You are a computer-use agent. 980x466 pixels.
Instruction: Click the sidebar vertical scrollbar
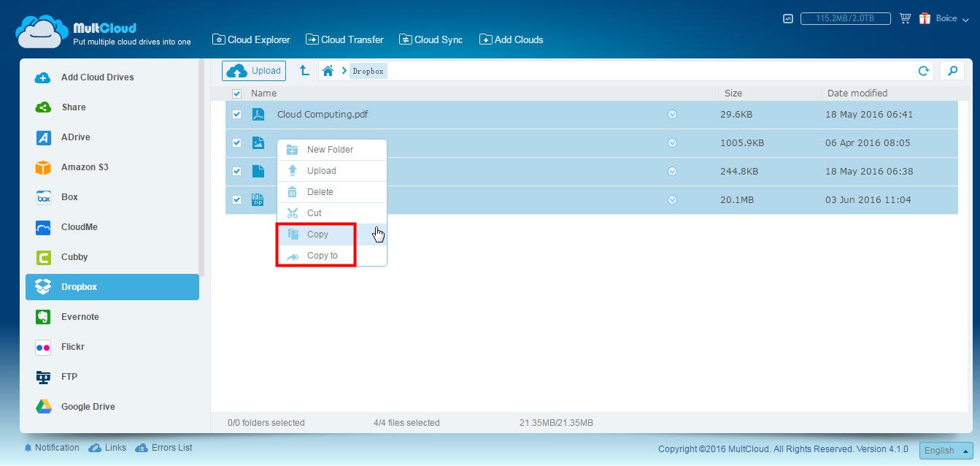pos(201,168)
